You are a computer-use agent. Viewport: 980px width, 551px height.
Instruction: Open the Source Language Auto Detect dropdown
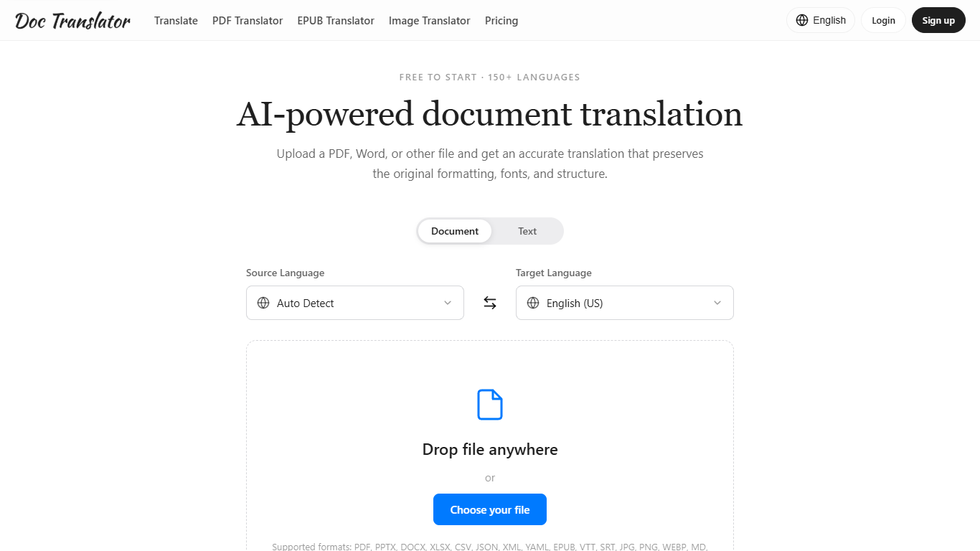[x=355, y=303]
